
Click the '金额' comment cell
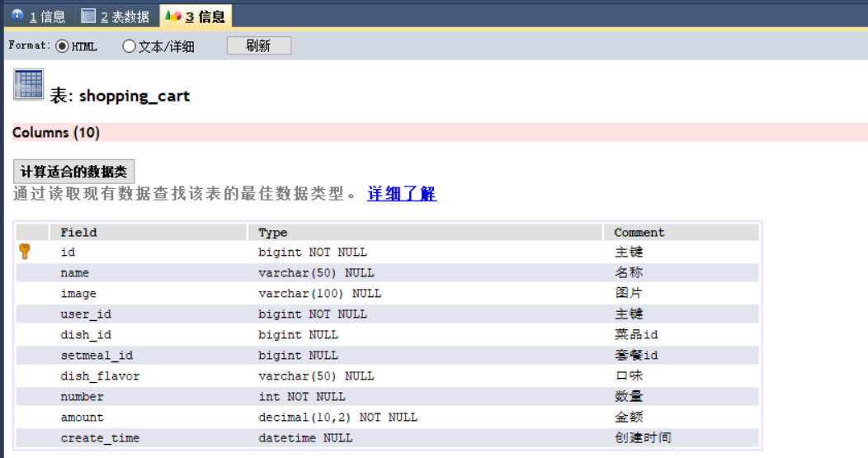(x=682, y=417)
